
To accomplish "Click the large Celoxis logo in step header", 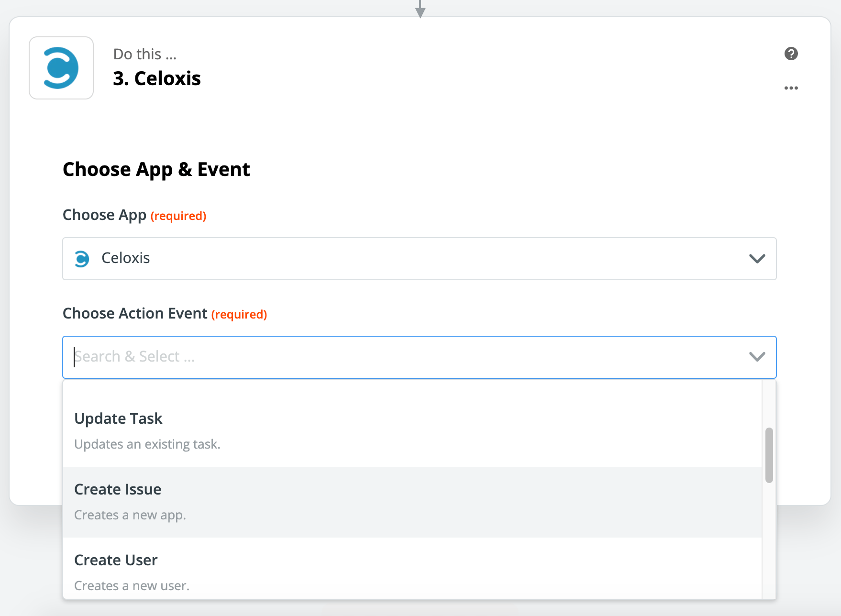I will click(61, 68).
